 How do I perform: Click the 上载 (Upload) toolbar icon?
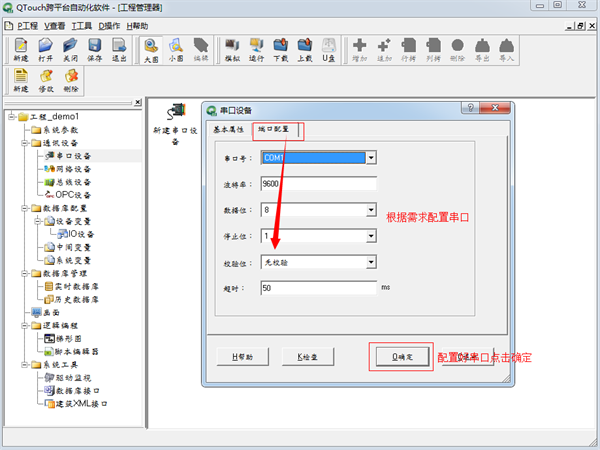[x=305, y=49]
